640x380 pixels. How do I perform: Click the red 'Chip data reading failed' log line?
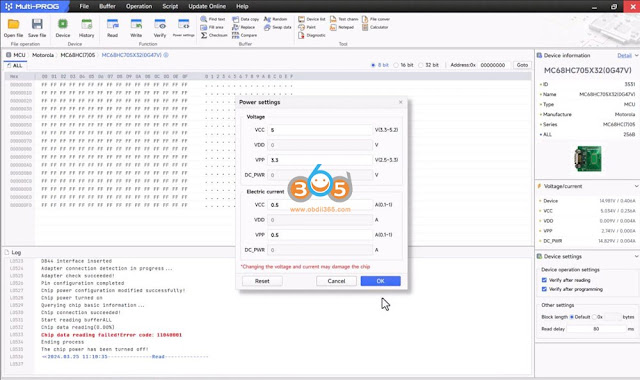pos(111,335)
